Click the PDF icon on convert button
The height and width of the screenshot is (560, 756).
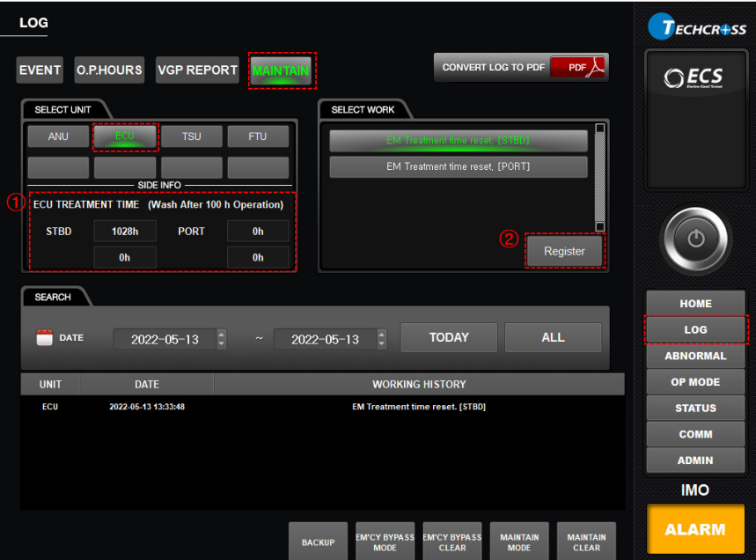pos(578,68)
